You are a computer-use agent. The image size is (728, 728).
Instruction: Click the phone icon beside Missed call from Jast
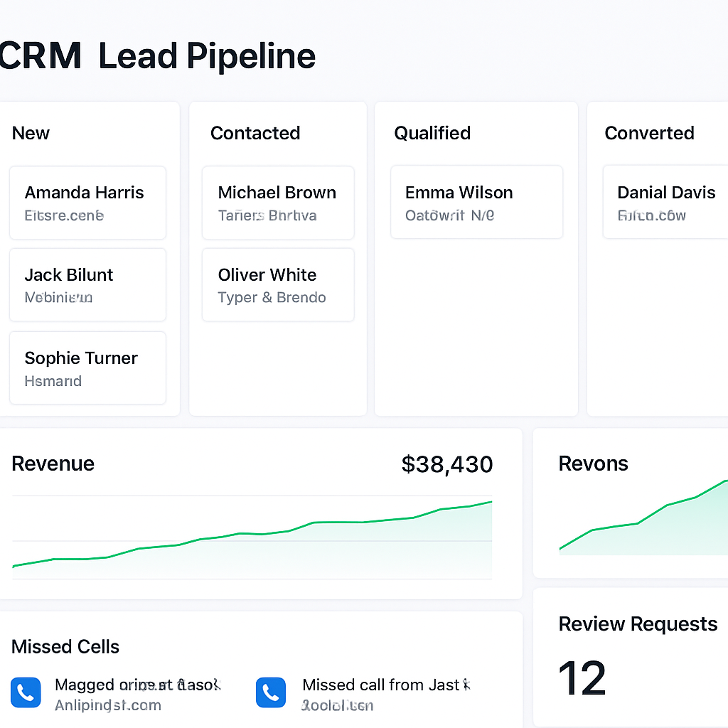click(271, 692)
